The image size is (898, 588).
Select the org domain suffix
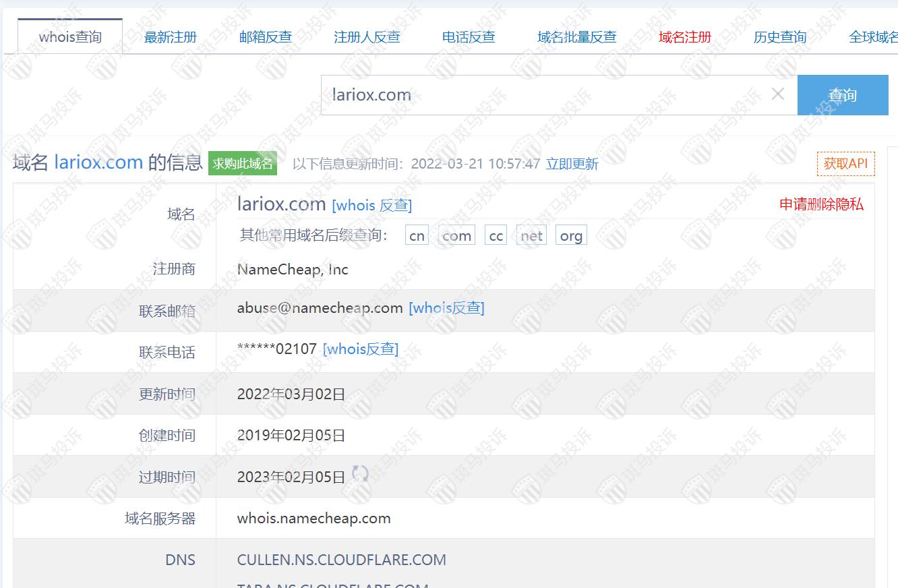click(571, 235)
